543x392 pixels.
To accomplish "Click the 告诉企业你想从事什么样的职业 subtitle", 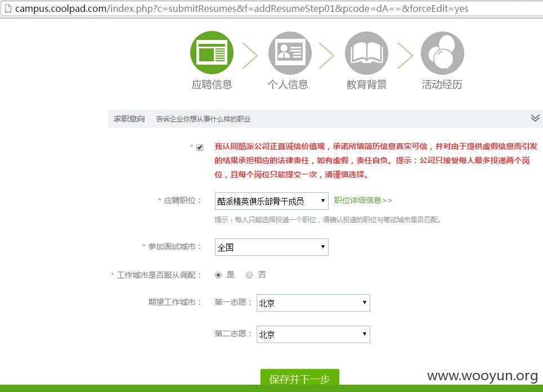I will pos(203,119).
